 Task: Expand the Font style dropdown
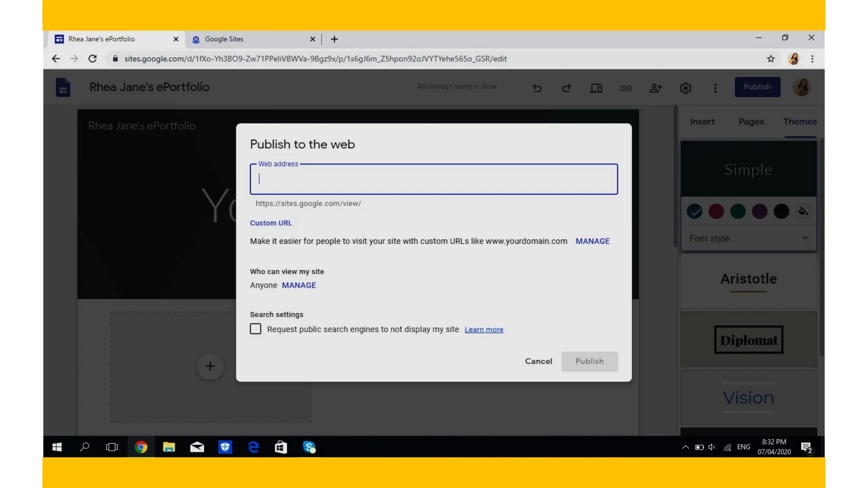748,238
